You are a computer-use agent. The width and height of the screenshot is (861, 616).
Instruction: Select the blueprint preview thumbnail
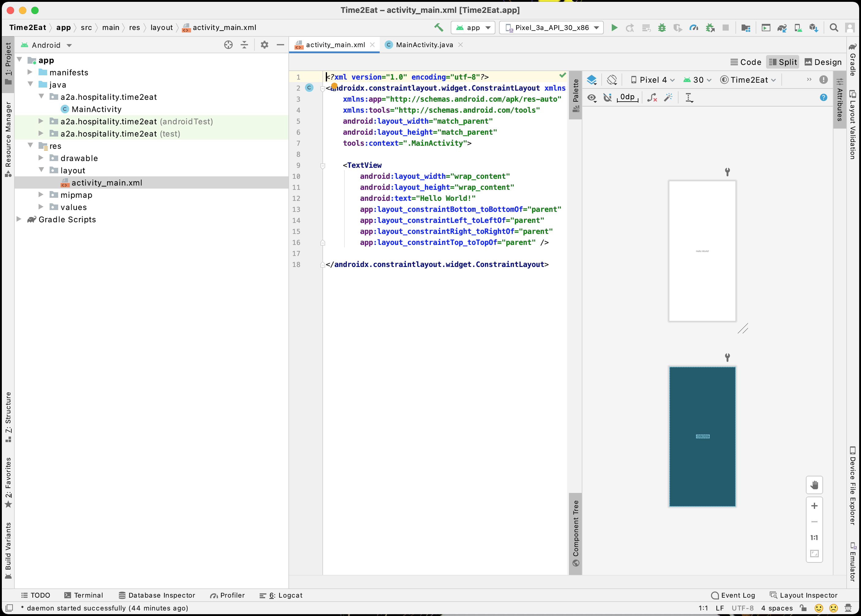[702, 436]
